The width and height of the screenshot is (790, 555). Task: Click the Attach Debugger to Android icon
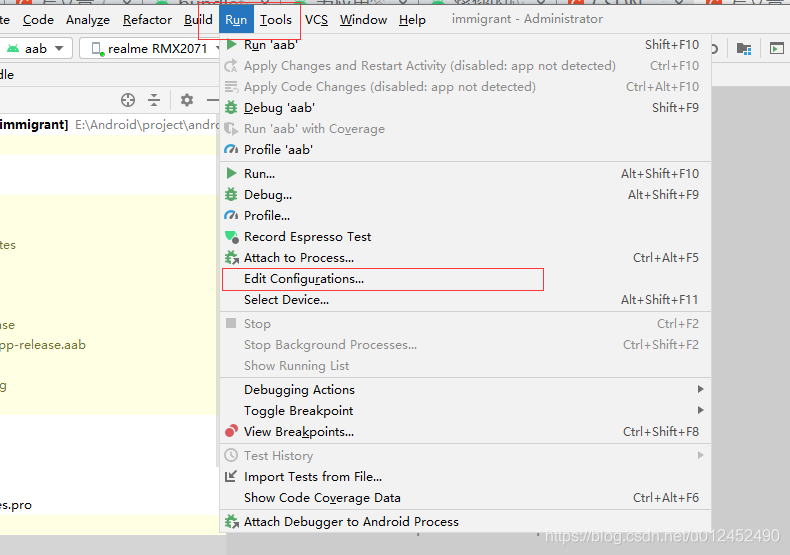tap(231, 521)
